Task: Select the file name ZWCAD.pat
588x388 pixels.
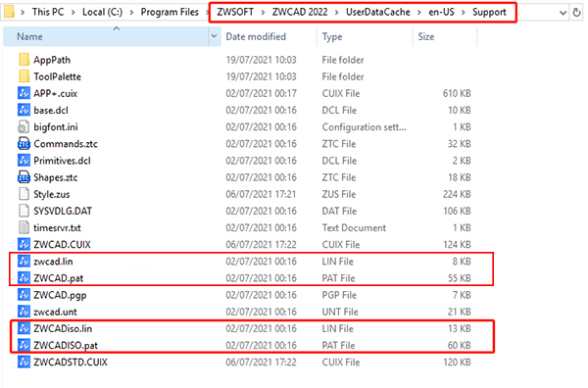Action: (x=59, y=278)
